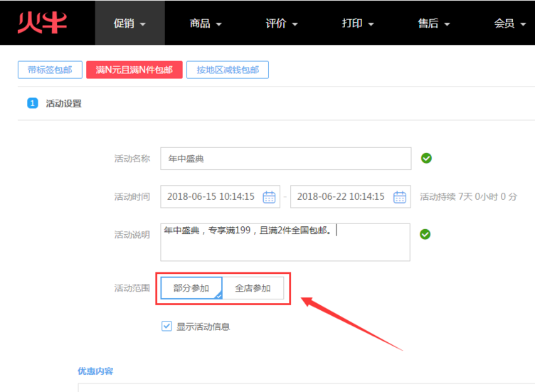Open the start date calendar icon
535x392 pixels.
pos(269,197)
